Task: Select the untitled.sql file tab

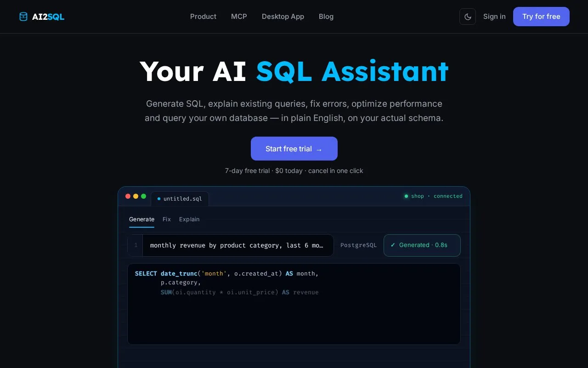Action: [180, 199]
